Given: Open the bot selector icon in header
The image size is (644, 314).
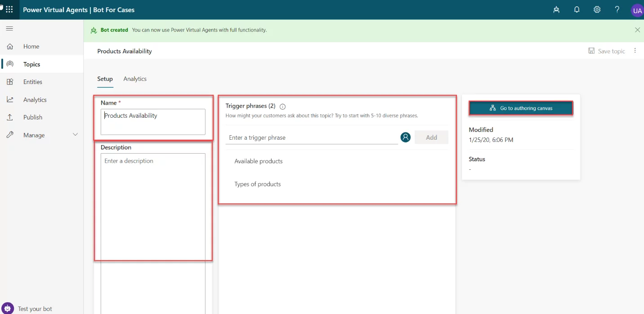Looking at the screenshot, I should [556, 10].
